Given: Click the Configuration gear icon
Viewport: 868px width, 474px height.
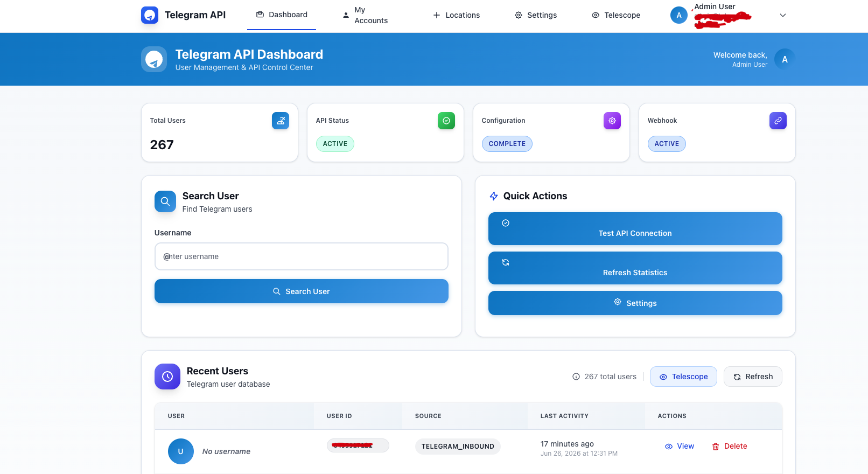Looking at the screenshot, I should [612, 121].
